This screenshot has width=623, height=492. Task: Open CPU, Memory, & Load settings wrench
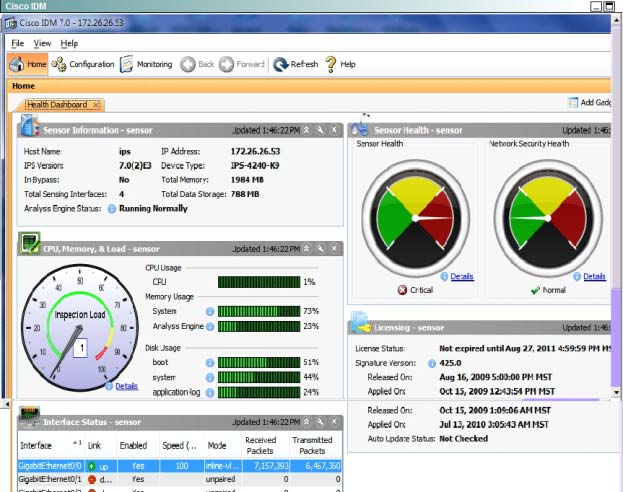pos(320,249)
